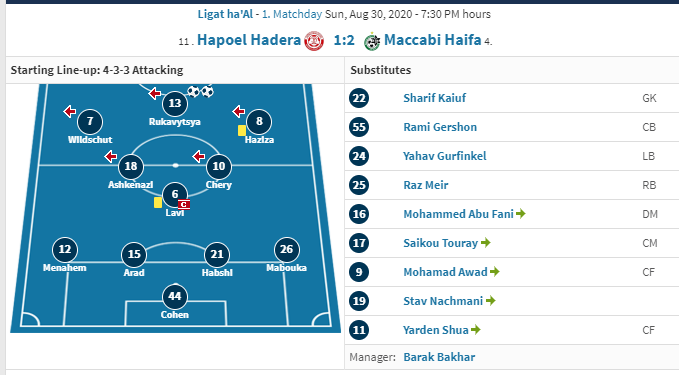
Task: Click the Hapoel Hadera club crest
Action: [314, 41]
